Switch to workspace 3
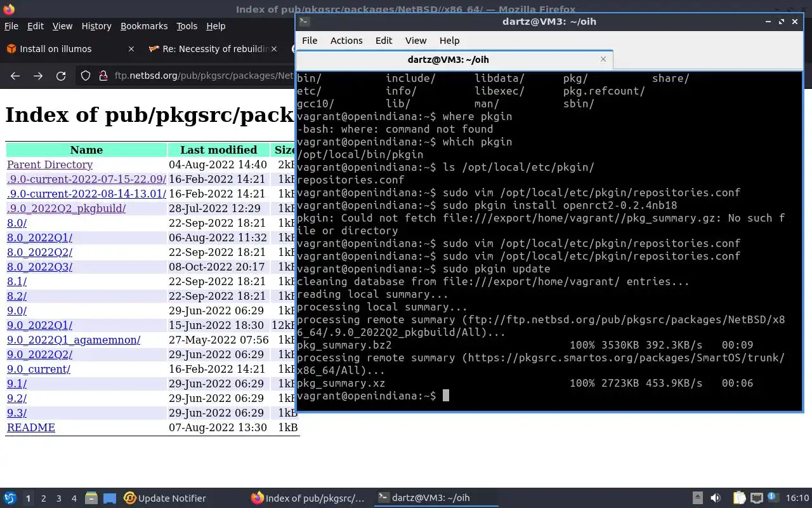 [x=58, y=498]
